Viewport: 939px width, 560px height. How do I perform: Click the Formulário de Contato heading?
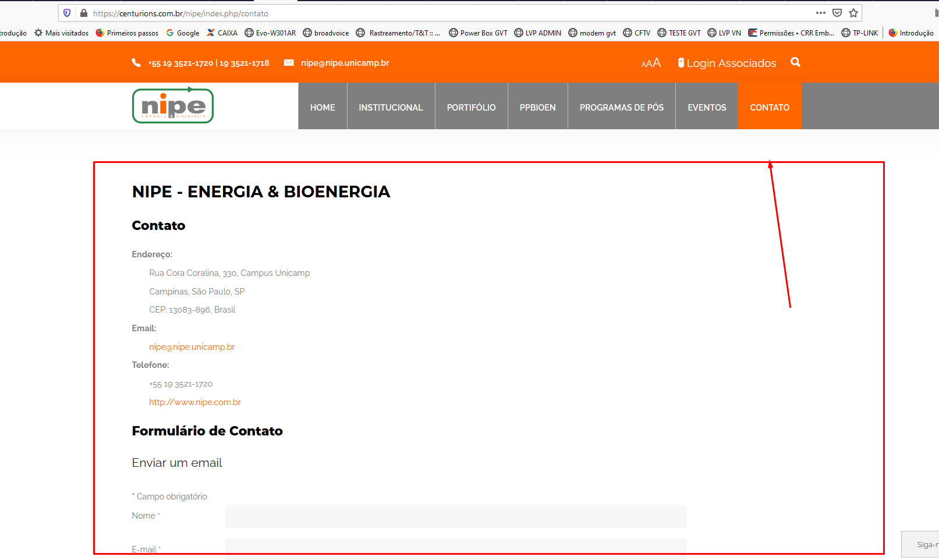click(207, 431)
